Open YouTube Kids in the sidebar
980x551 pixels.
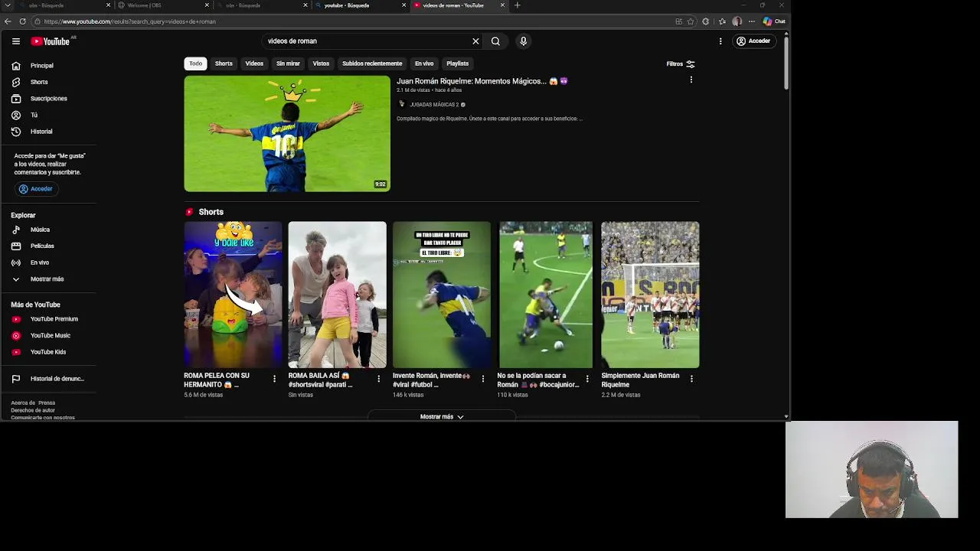pyautogui.click(x=47, y=352)
